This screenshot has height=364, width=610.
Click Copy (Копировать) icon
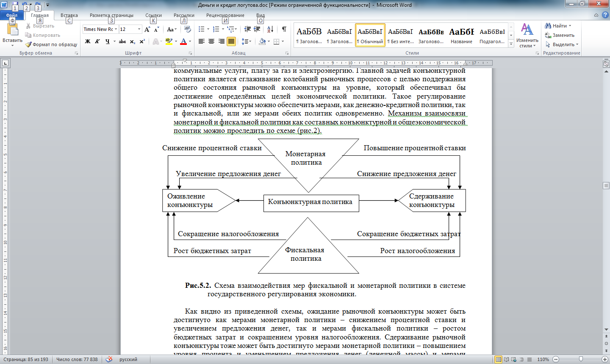(x=28, y=35)
